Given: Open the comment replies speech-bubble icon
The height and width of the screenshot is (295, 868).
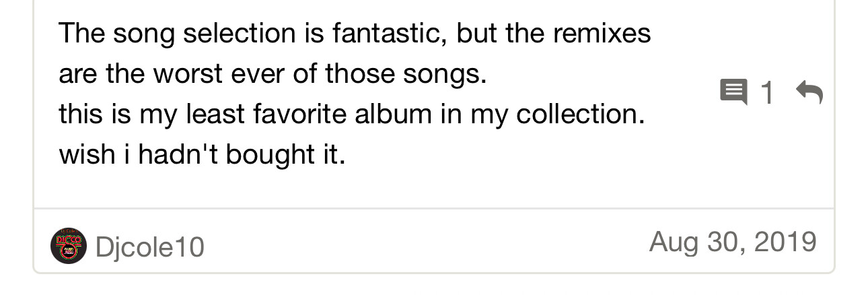Looking at the screenshot, I should click(733, 92).
